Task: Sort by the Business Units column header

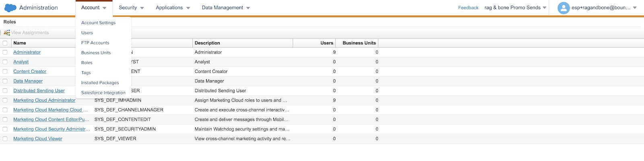Action: click(x=359, y=43)
